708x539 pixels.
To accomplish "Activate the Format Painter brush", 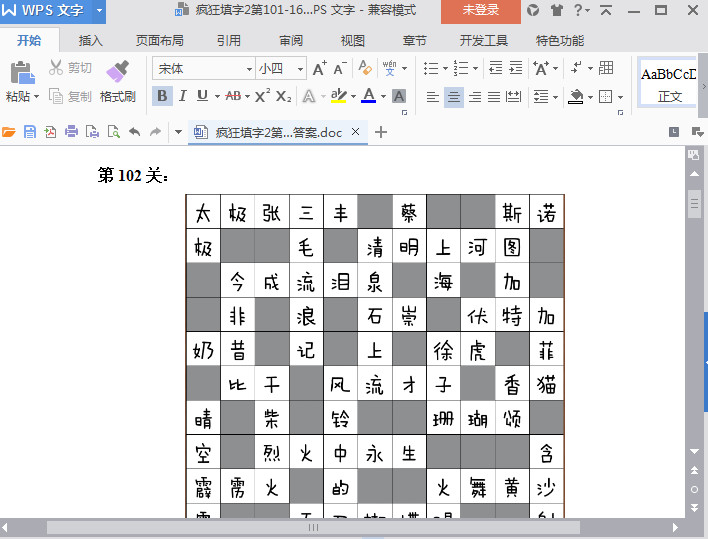I will pyautogui.click(x=117, y=71).
